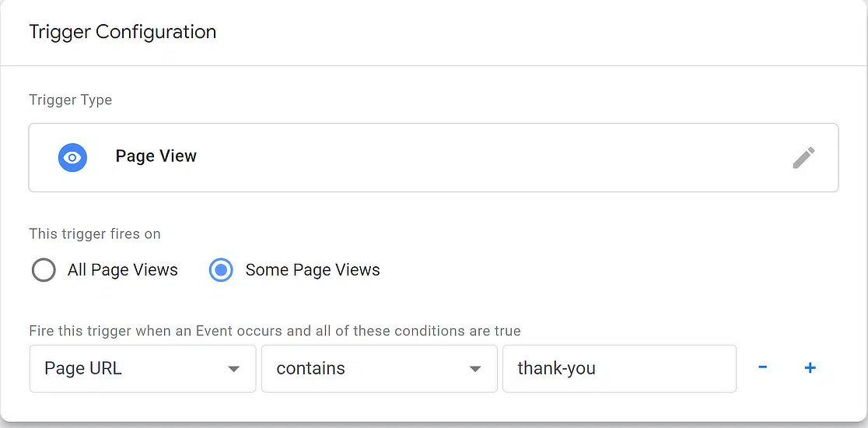Click the "All Page Views" label text
The height and width of the screenshot is (428, 868).
click(x=123, y=270)
